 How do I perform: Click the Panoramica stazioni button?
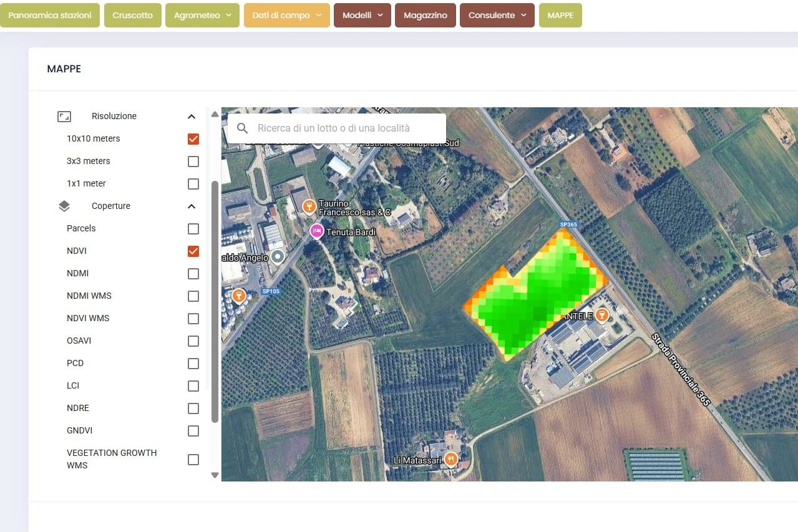coord(50,15)
